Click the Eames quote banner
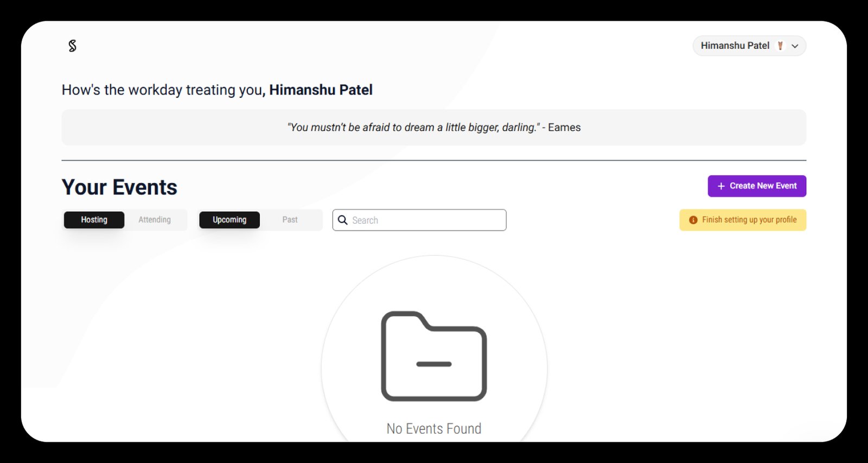The width and height of the screenshot is (868, 463). click(x=433, y=128)
